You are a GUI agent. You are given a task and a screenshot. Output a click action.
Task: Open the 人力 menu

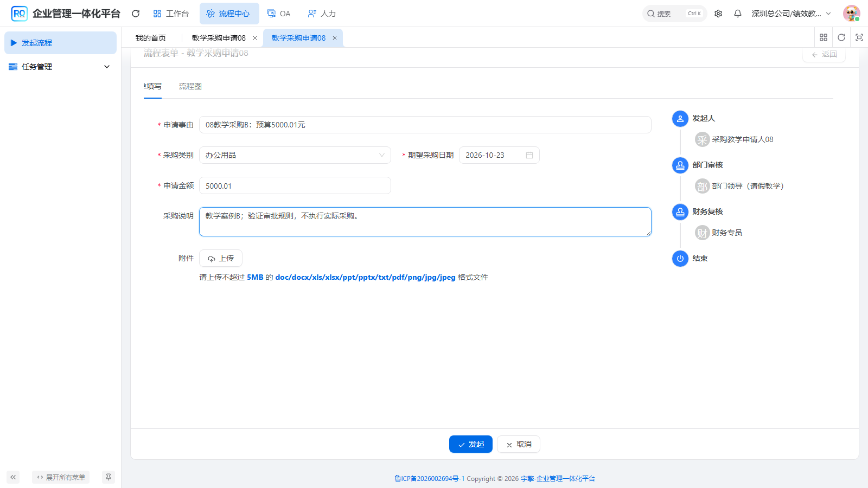(322, 14)
